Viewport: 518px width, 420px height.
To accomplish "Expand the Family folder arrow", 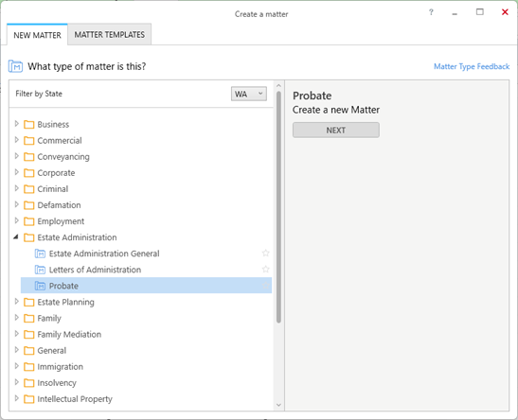I will [x=16, y=318].
